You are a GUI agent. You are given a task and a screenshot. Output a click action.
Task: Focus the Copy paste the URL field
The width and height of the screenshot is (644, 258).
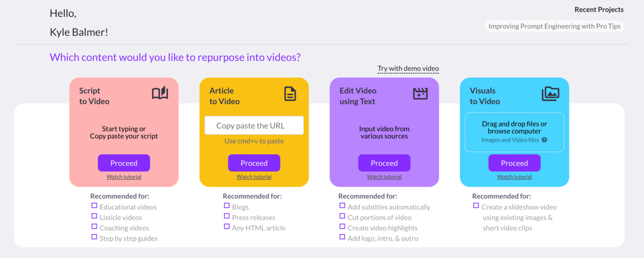tap(254, 126)
